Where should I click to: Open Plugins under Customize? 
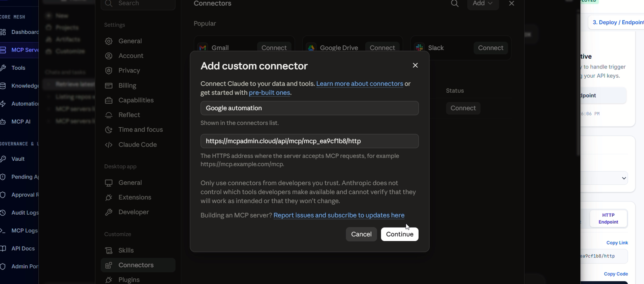[x=138, y=280]
